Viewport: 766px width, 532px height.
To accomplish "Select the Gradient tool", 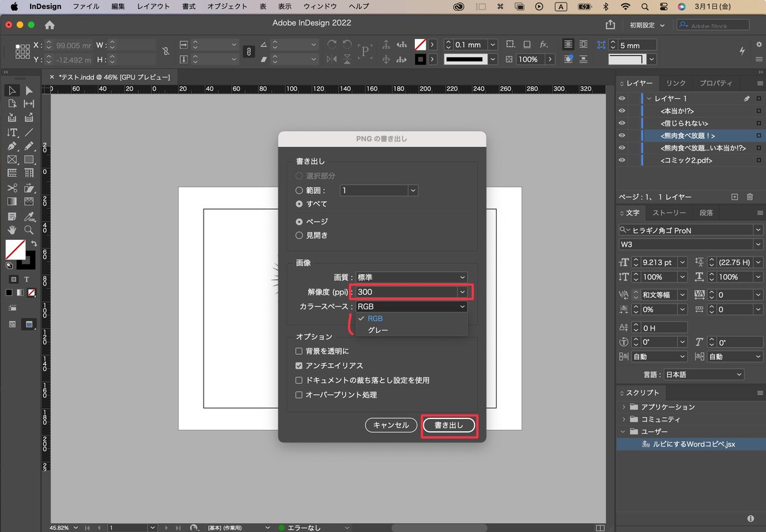I will click(11, 200).
